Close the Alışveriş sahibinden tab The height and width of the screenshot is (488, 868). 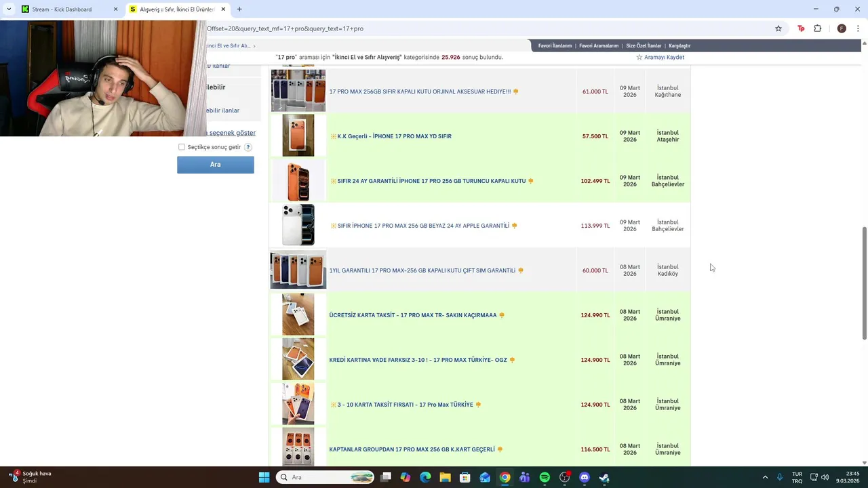[x=223, y=9]
